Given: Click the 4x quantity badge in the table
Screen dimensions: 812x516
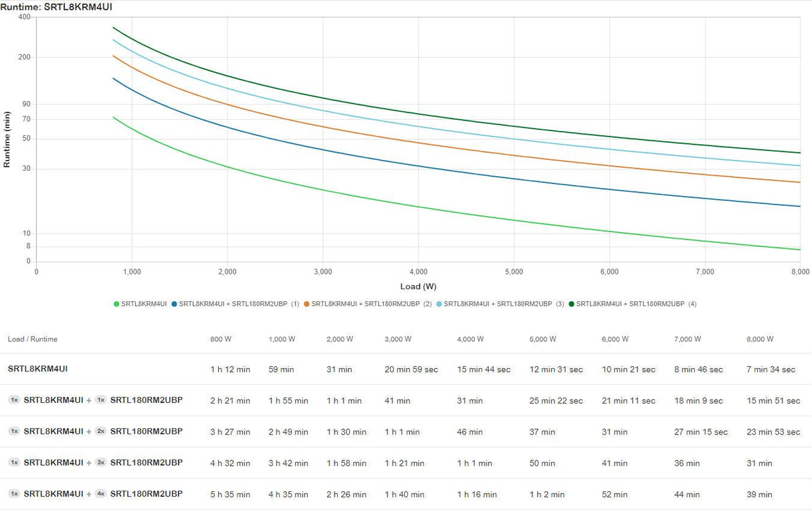Looking at the screenshot, I should pos(100,494).
